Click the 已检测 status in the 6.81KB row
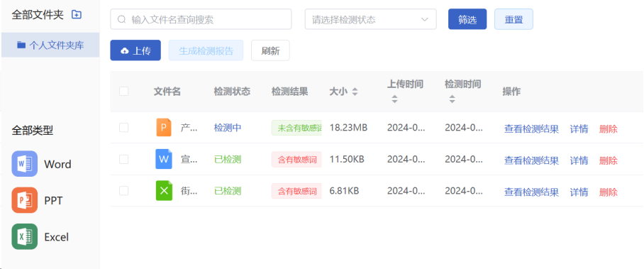Viewport: 644px width, 269px height. (228, 191)
